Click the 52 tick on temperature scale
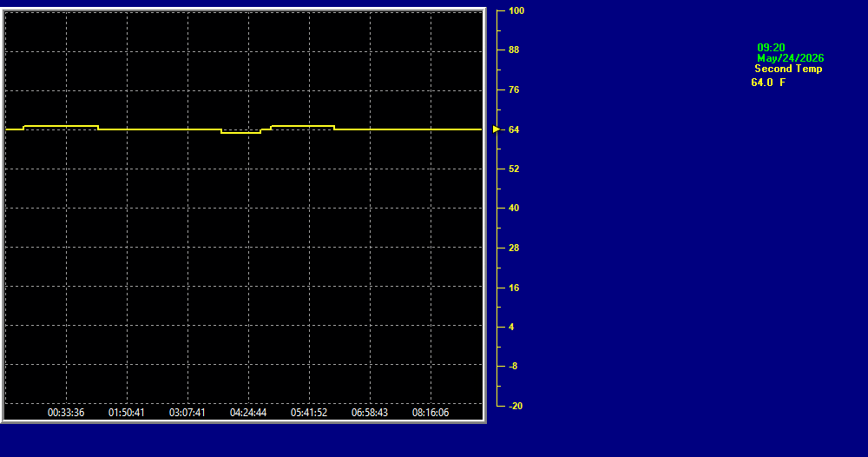This screenshot has height=457, width=868. 514,169
